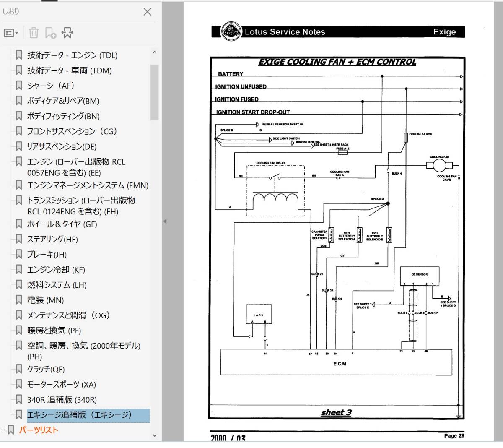503x448 pixels.
Task: Click bookmark icon beside 燃料システム (LH)
Action: (x=19, y=285)
